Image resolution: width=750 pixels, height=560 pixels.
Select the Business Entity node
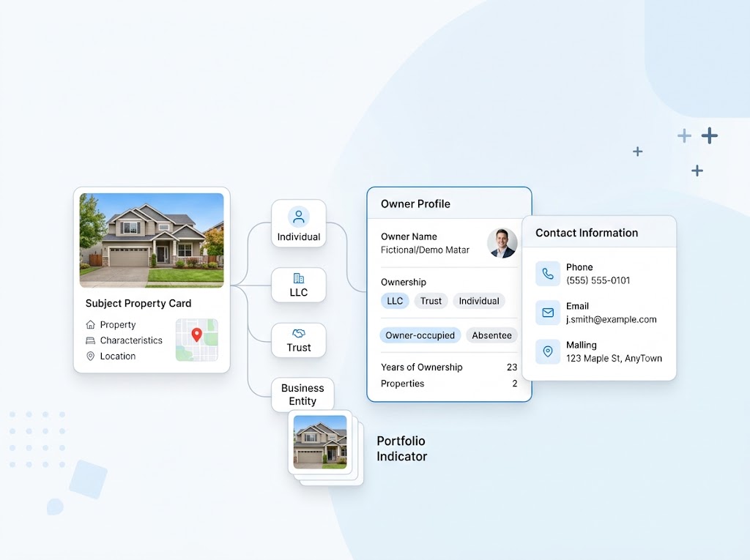point(302,395)
